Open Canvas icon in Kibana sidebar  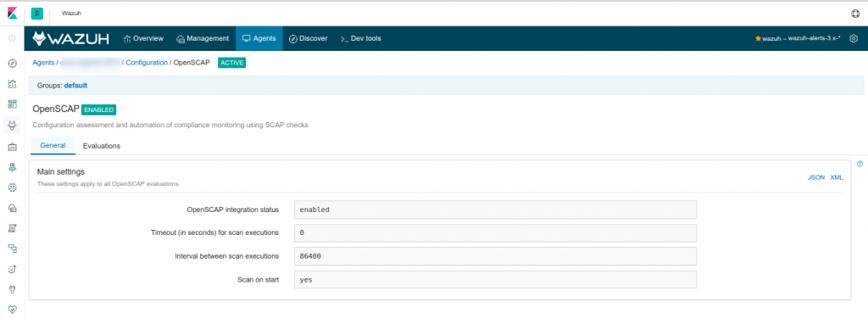click(12, 147)
